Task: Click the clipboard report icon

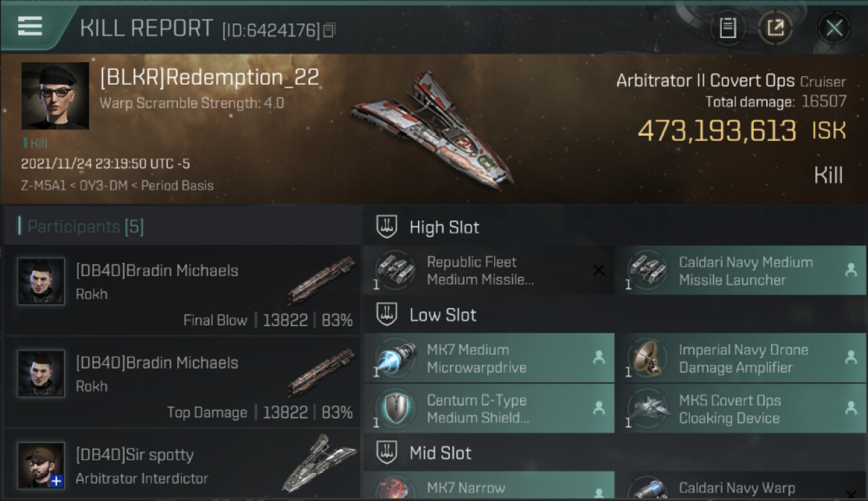Action: point(728,28)
